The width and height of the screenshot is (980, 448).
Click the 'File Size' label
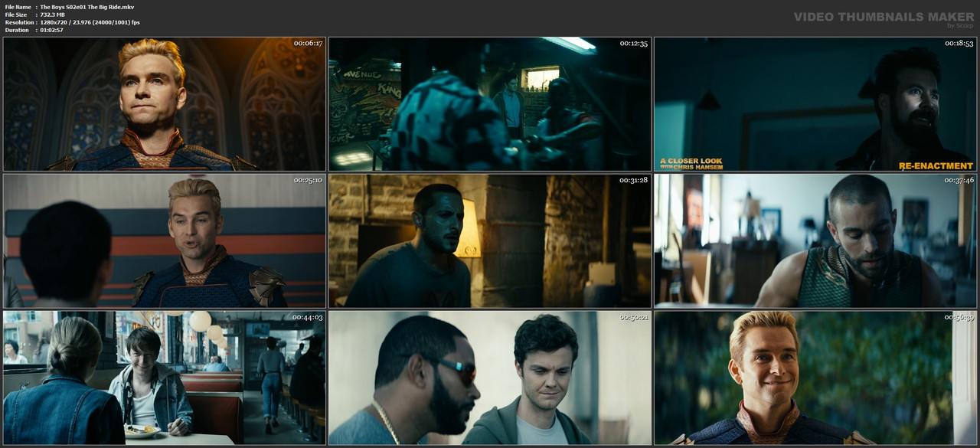[x=16, y=15]
